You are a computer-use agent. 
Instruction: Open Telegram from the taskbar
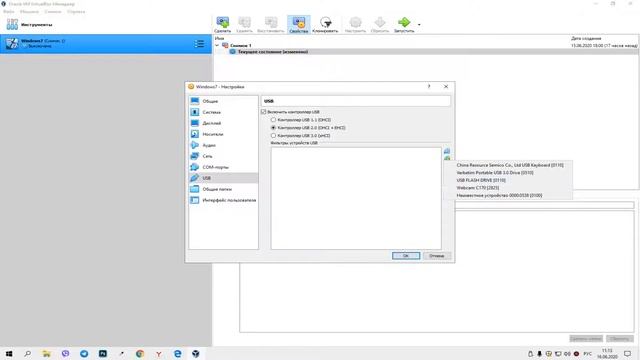pyautogui.click(x=84, y=353)
